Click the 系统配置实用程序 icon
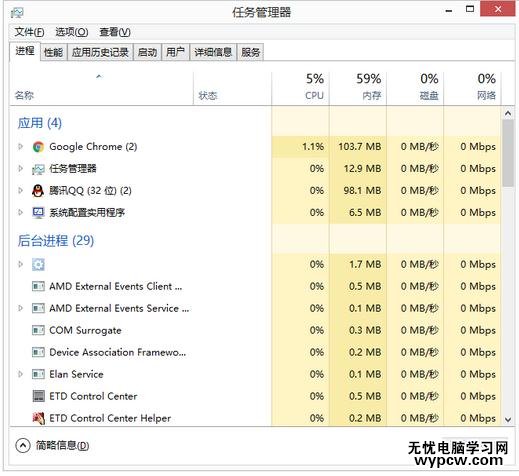 point(38,213)
